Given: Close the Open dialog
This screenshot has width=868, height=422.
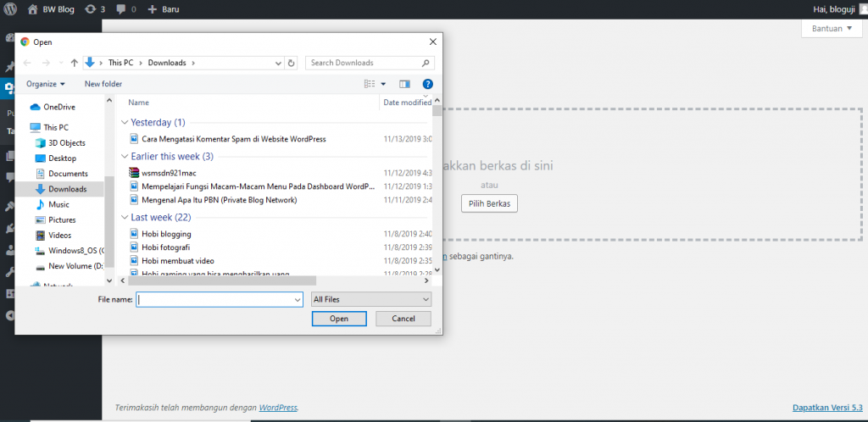Looking at the screenshot, I should click(x=433, y=42).
